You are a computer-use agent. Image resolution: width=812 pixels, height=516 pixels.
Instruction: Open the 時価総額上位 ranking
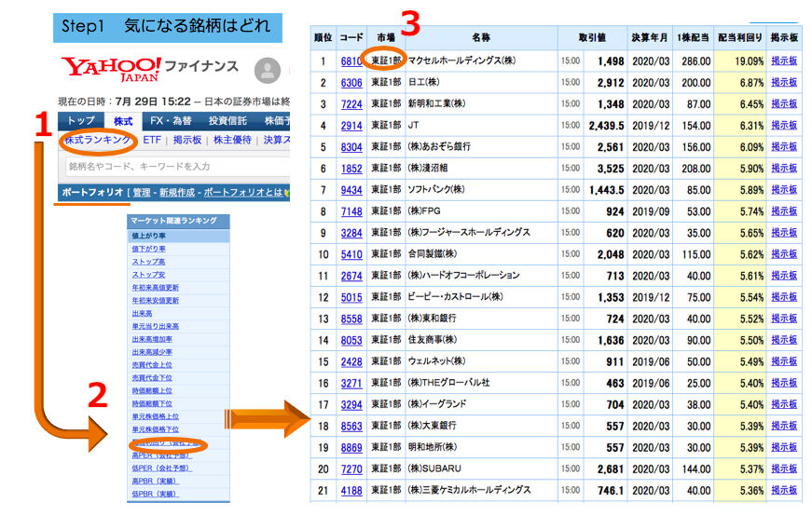pyautogui.click(x=152, y=391)
